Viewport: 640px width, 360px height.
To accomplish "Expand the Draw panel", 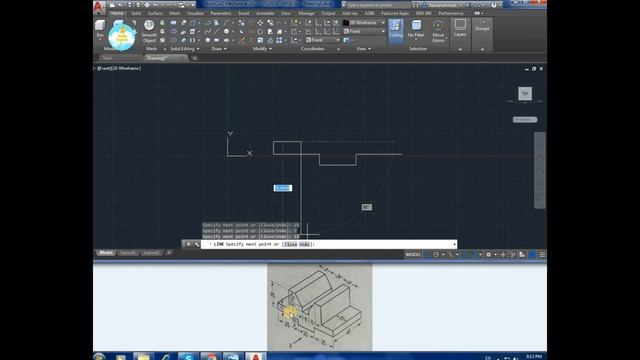I will [x=219, y=49].
